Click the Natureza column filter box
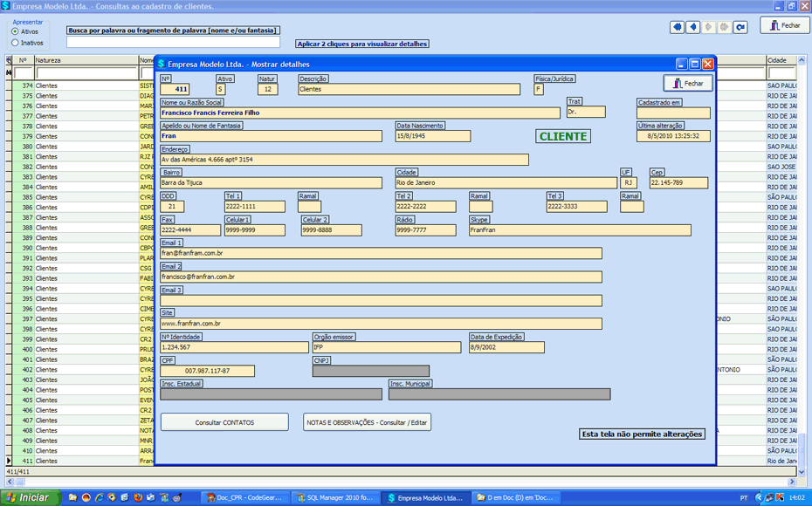 (86, 73)
